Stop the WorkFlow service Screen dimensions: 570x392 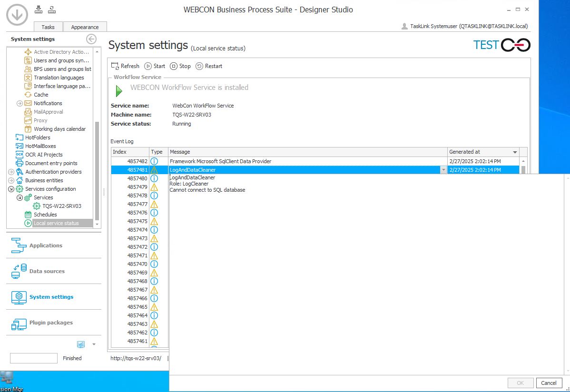click(x=180, y=66)
